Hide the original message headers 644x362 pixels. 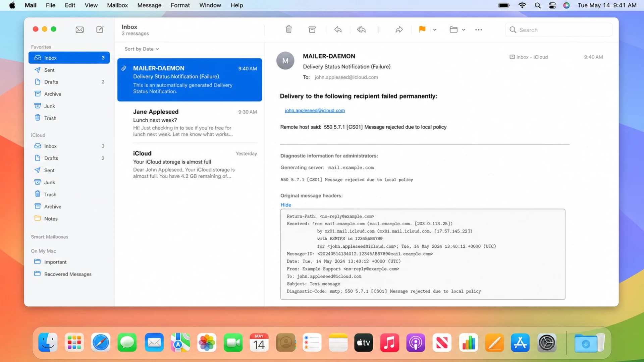tap(286, 205)
